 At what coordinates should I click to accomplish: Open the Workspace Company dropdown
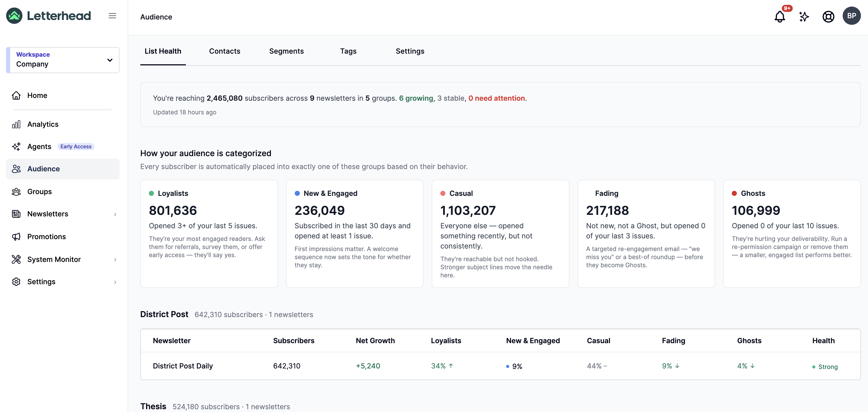tap(63, 60)
